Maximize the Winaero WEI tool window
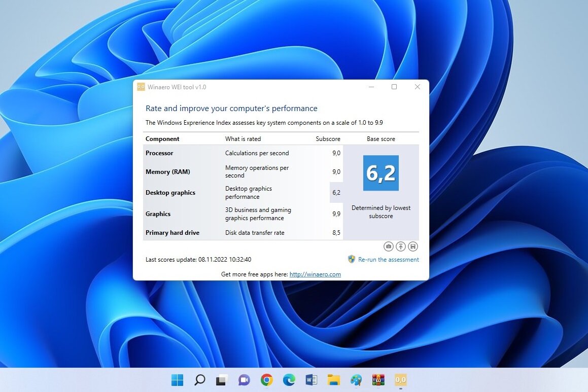Viewport: 588px width, 392px height. click(x=394, y=87)
